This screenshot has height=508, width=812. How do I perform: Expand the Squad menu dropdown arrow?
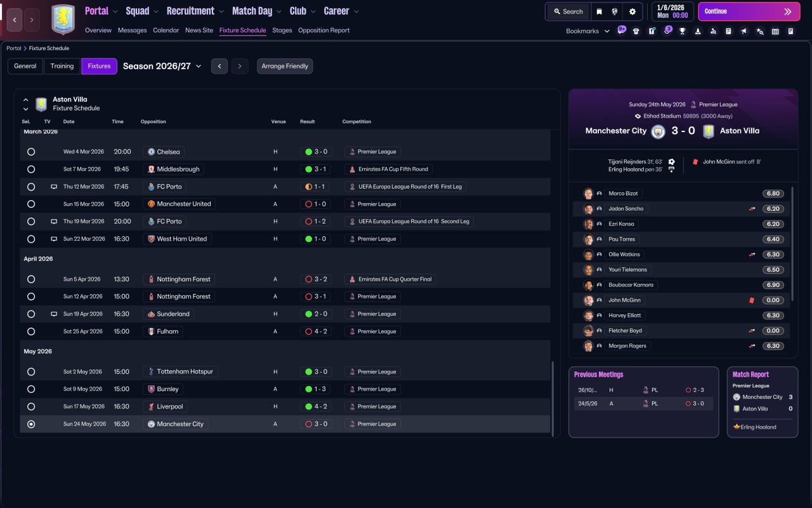(156, 11)
